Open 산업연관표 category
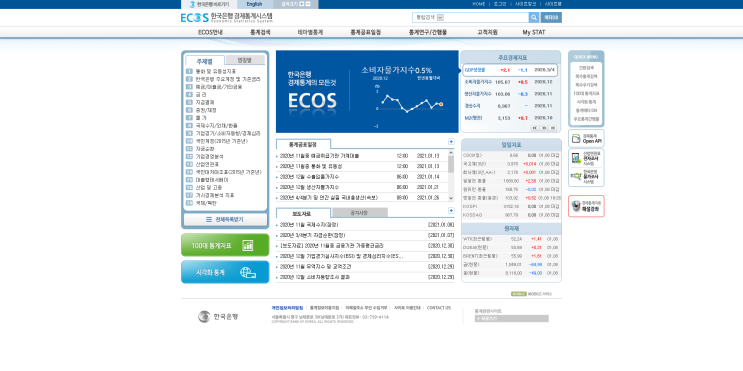Viewport: 743px width, 371px height. coord(207,164)
